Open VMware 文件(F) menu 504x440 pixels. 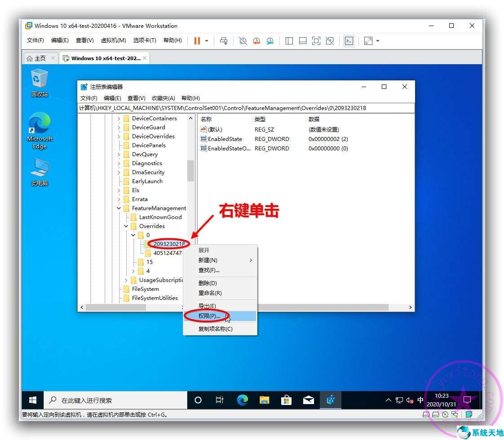coord(35,40)
